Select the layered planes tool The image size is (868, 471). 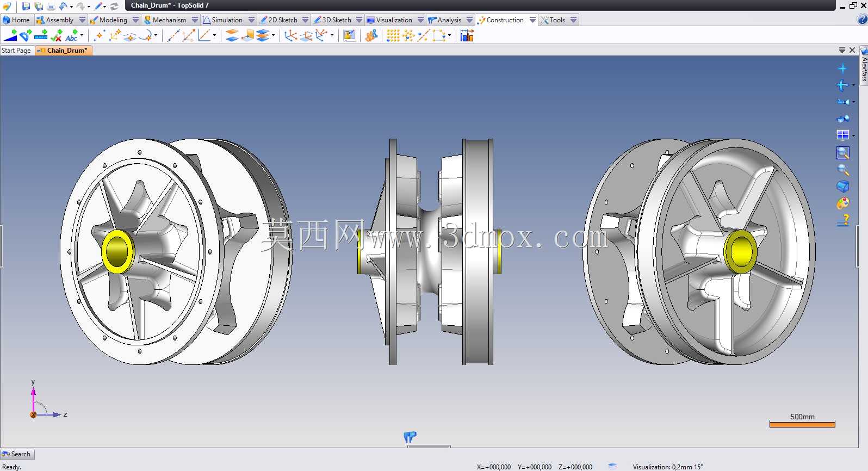click(263, 36)
